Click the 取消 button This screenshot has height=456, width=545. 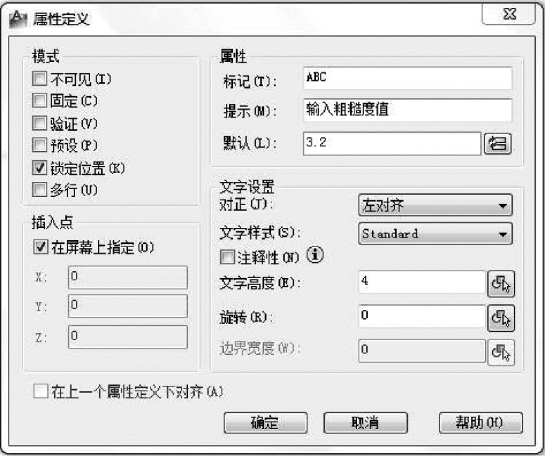click(365, 423)
